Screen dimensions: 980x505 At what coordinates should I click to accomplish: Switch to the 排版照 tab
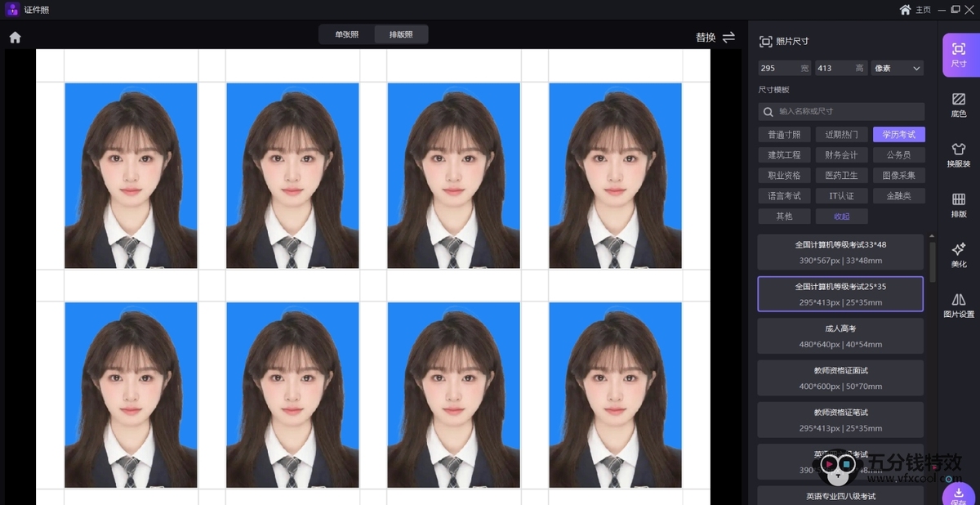coord(401,34)
